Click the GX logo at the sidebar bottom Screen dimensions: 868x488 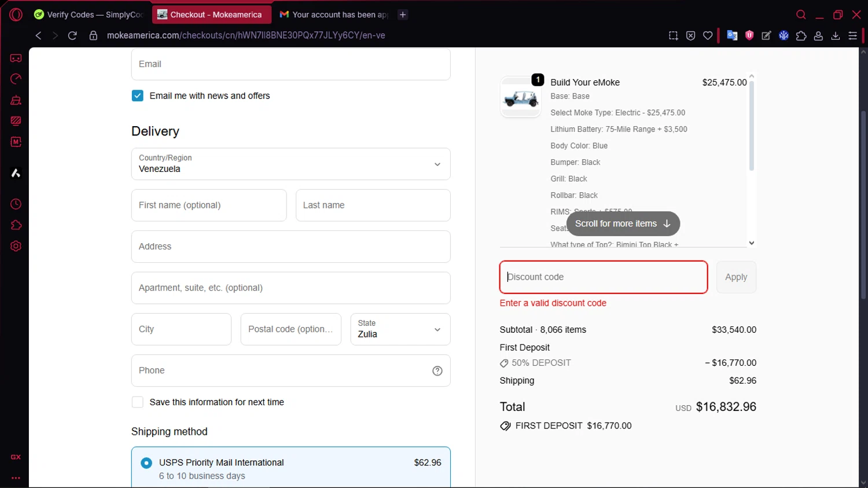[16, 457]
